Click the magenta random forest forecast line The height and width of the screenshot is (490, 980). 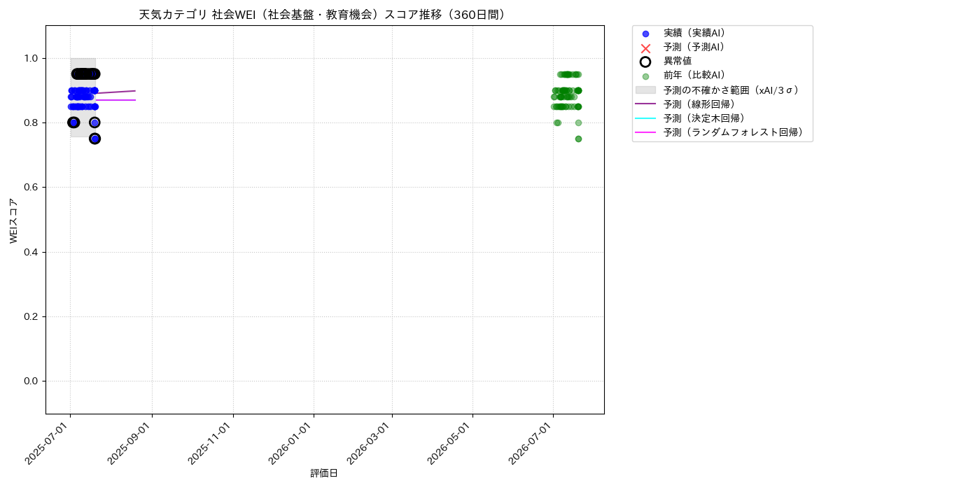pos(115,100)
